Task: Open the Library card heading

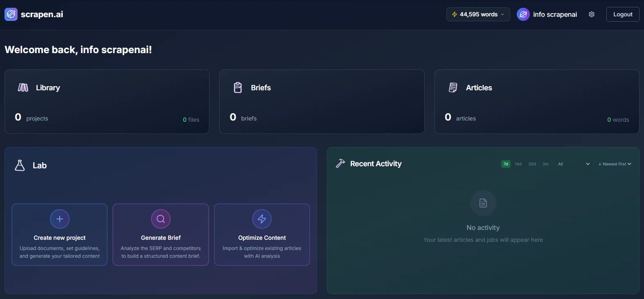Action: tap(48, 87)
